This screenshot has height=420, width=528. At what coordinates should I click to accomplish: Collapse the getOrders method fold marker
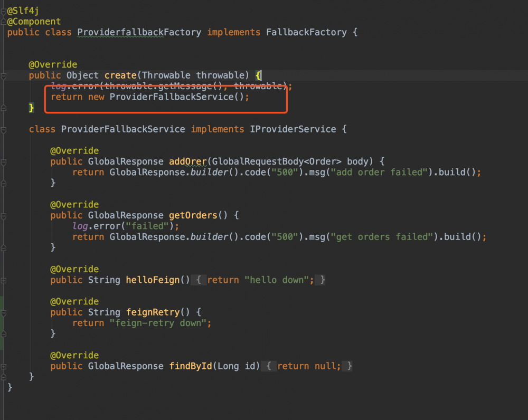click(x=4, y=216)
